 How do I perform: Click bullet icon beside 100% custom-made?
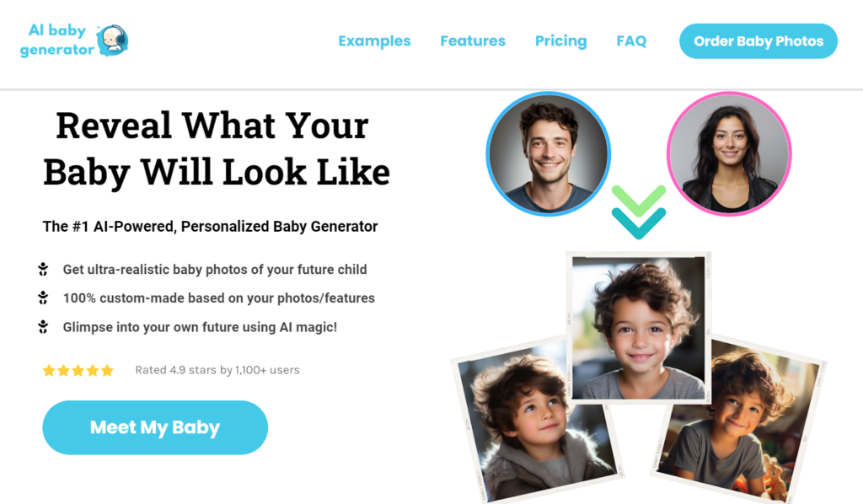pos(43,298)
